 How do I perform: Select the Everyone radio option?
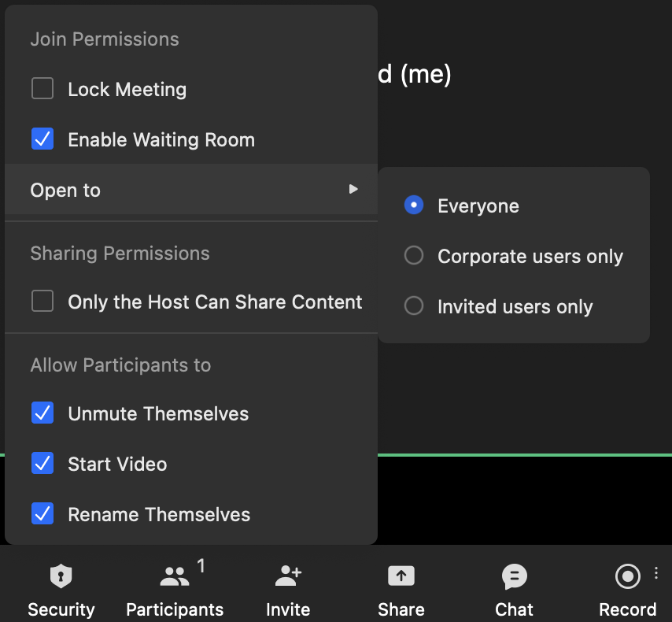point(414,205)
